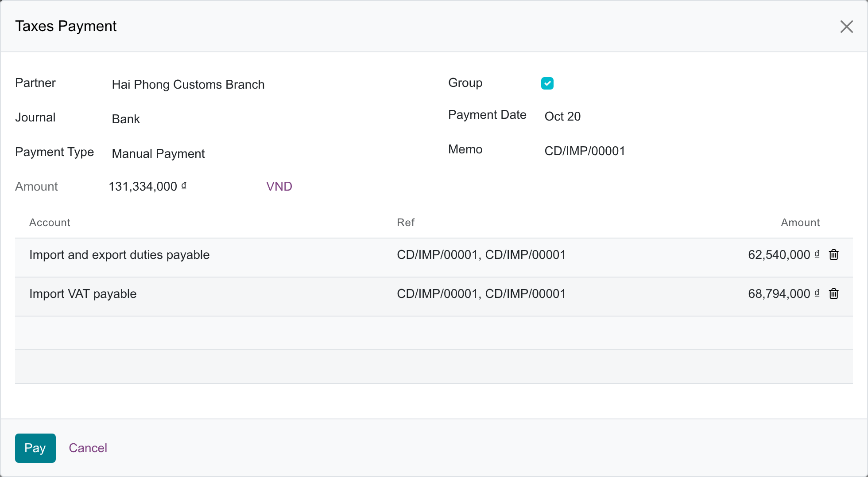Click the amount 68,794,000
868x477 pixels.
(783, 294)
